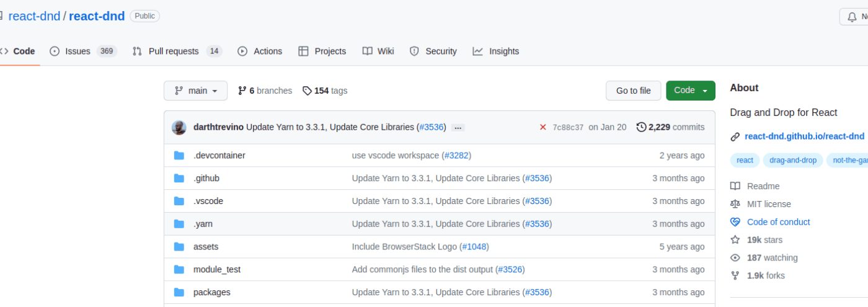Open the .devcontainer folder

click(219, 156)
